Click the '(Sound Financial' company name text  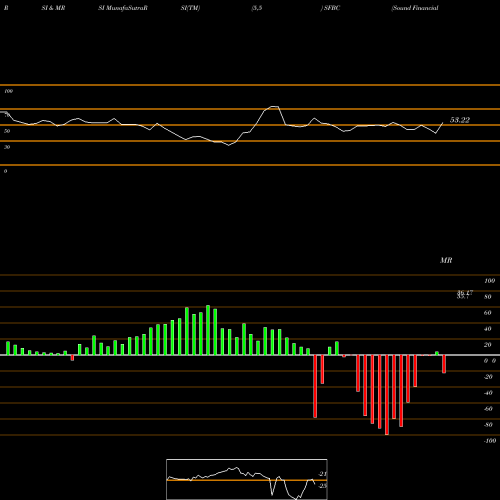point(415,8)
